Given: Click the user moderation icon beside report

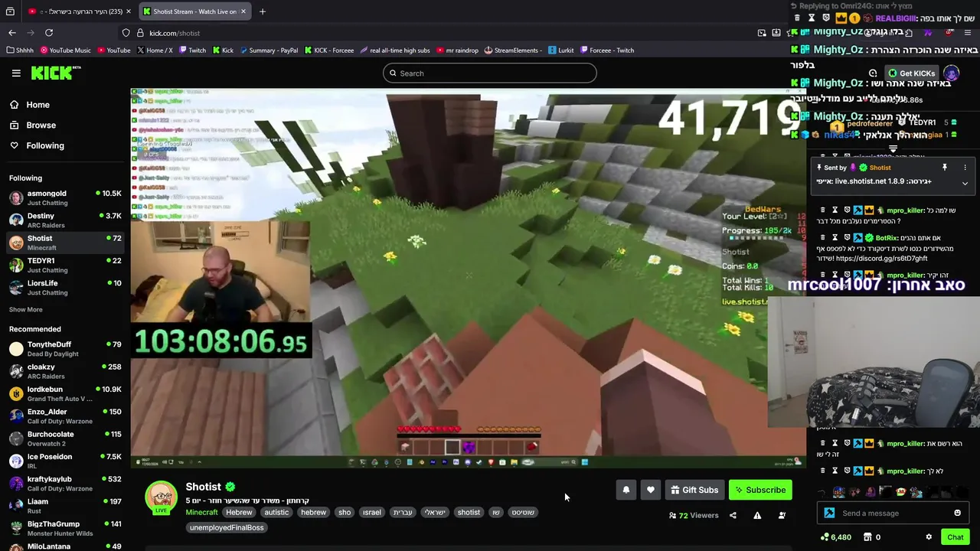Looking at the screenshot, I should (x=782, y=516).
